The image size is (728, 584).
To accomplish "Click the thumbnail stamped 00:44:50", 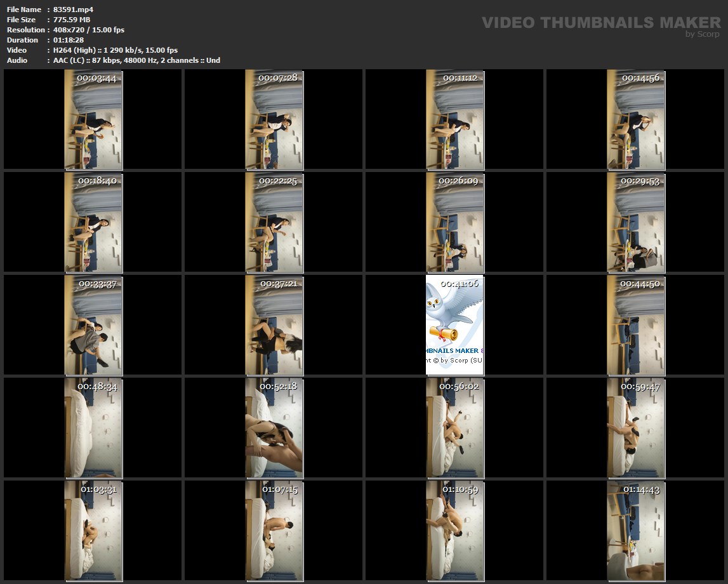I will 636,326.
